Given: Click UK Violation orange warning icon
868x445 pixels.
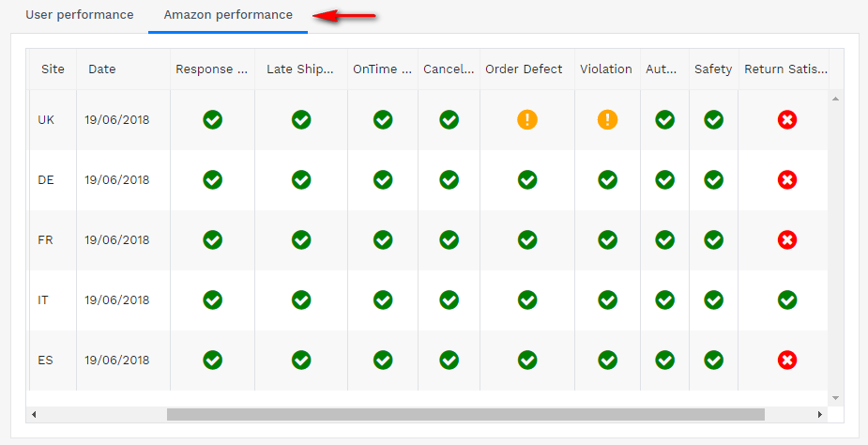Looking at the screenshot, I should [607, 119].
